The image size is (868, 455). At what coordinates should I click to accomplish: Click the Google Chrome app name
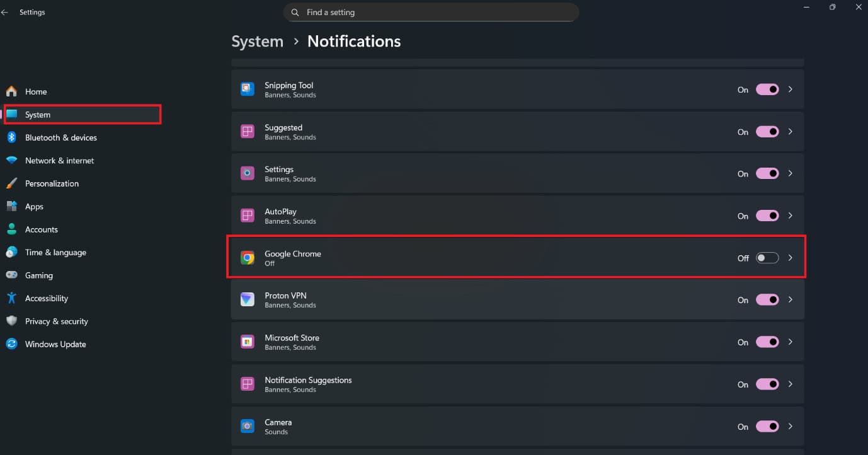(293, 253)
